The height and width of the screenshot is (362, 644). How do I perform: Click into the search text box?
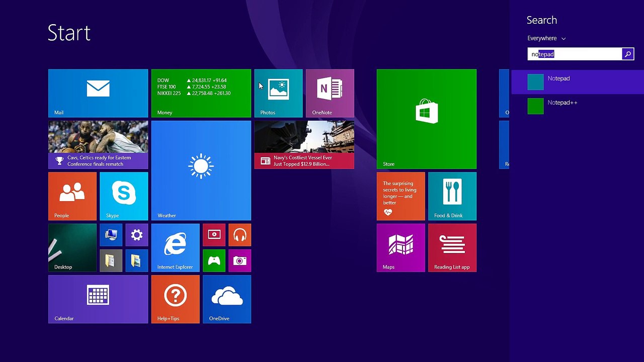pos(575,54)
